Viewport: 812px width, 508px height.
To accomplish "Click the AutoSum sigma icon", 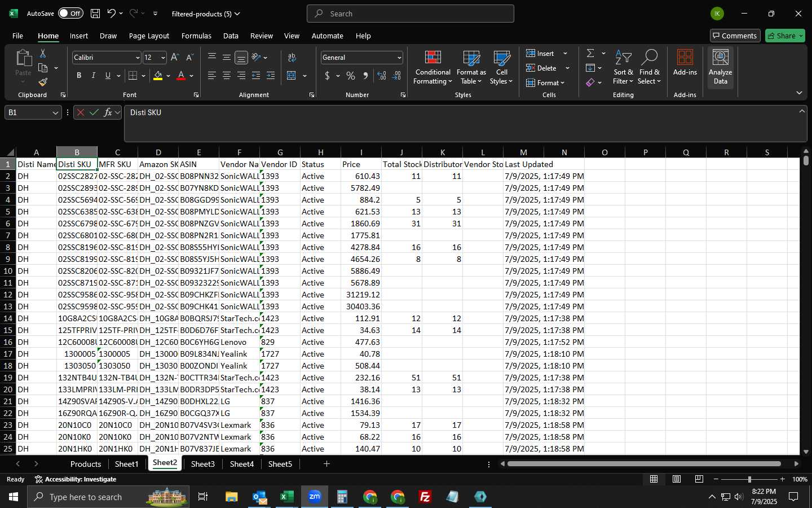I will (x=590, y=53).
